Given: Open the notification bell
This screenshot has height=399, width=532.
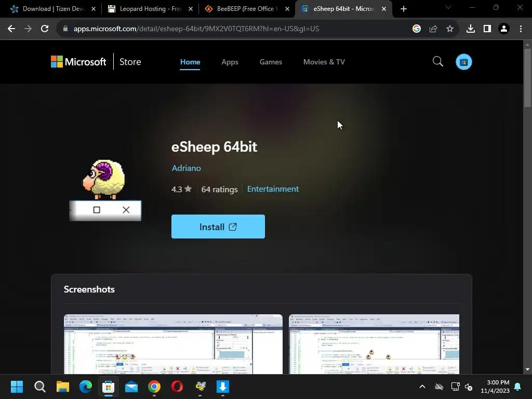Looking at the screenshot, I should point(518,387).
